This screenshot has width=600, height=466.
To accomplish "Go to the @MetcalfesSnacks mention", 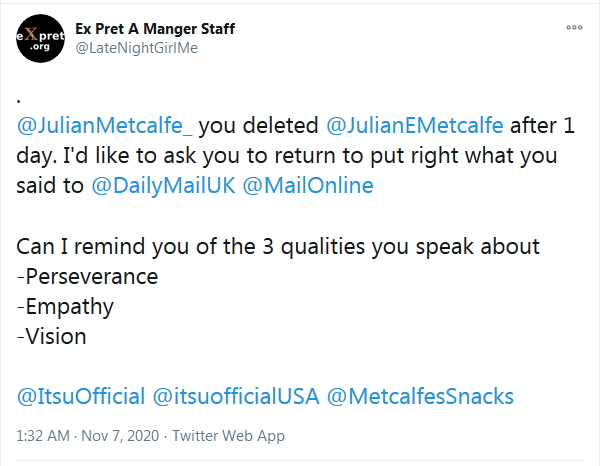I will click(420, 396).
